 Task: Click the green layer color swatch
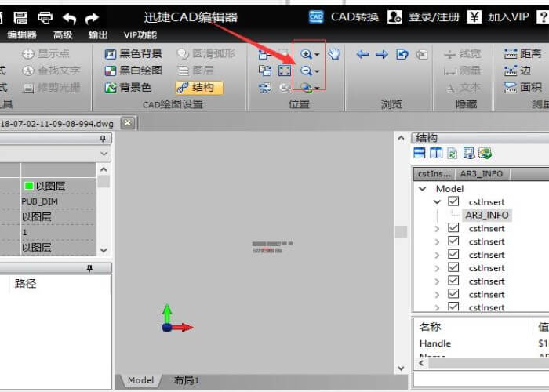(28, 186)
